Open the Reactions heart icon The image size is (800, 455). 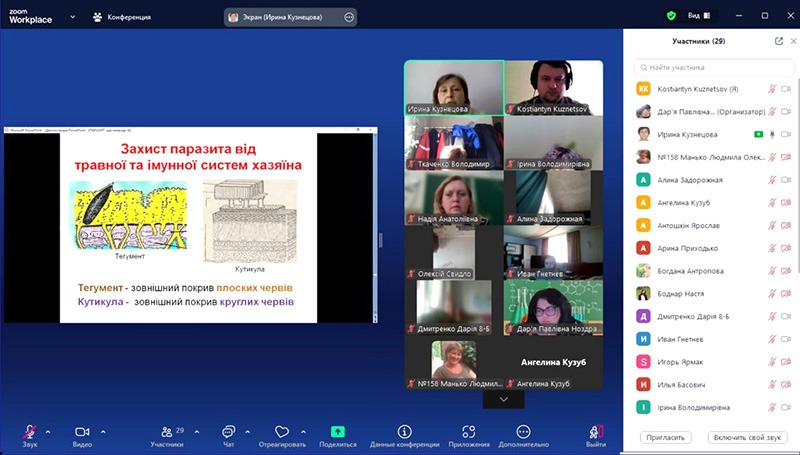(x=282, y=431)
